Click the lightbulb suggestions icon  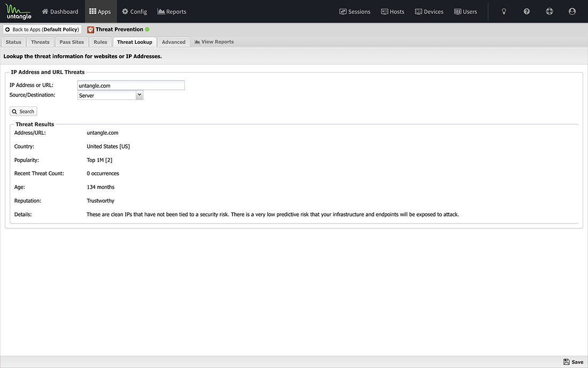[504, 12]
